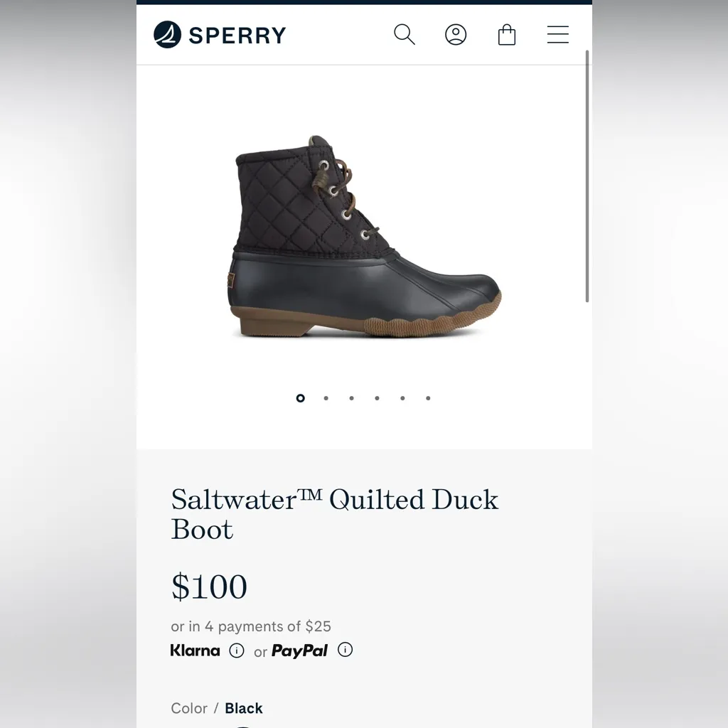
Task: Select the second carousel dot
Action: pos(326,398)
